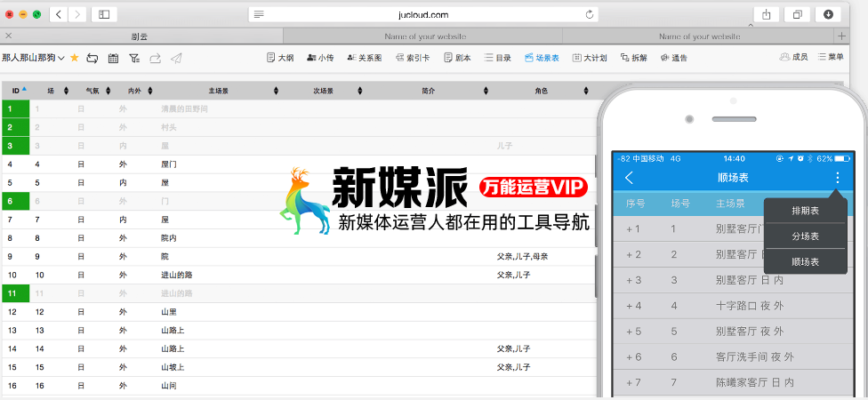Click the 屋门 scene cell in row 4
The image size is (868, 400).
pyautogui.click(x=169, y=164)
